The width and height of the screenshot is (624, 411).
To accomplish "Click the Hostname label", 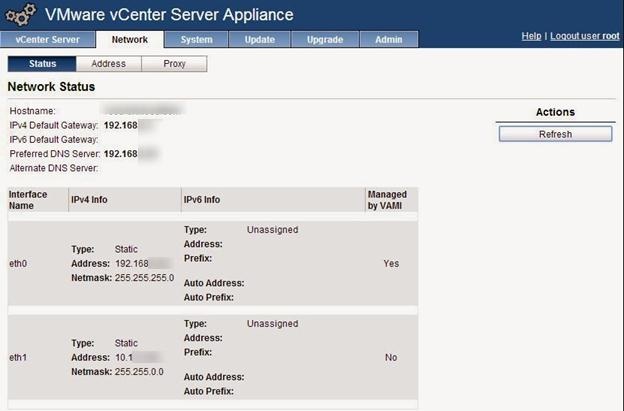I will [x=33, y=111].
